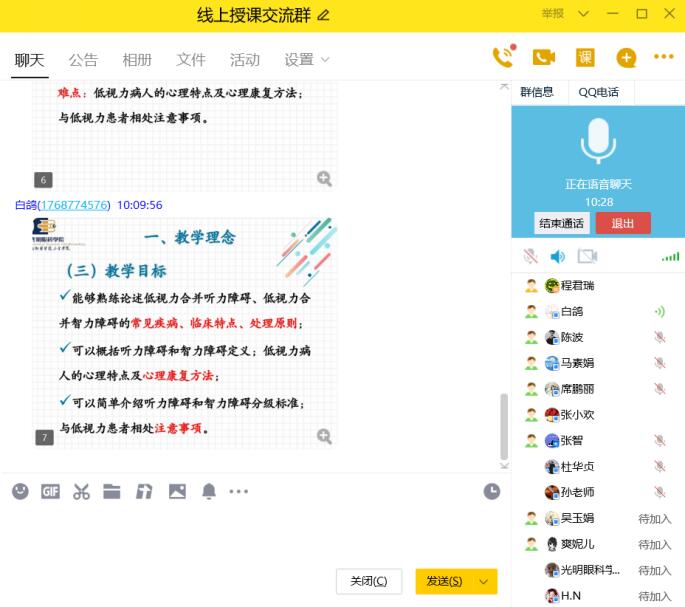
Task: Toggle the camera off icon in call panel
Action: click(x=587, y=257)
